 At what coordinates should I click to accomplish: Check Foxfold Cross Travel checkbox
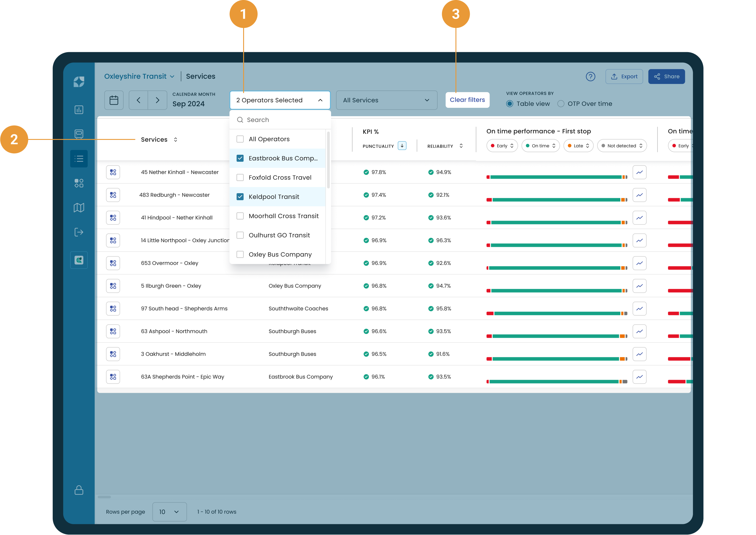pyautogui.click(x=240, y=177)
